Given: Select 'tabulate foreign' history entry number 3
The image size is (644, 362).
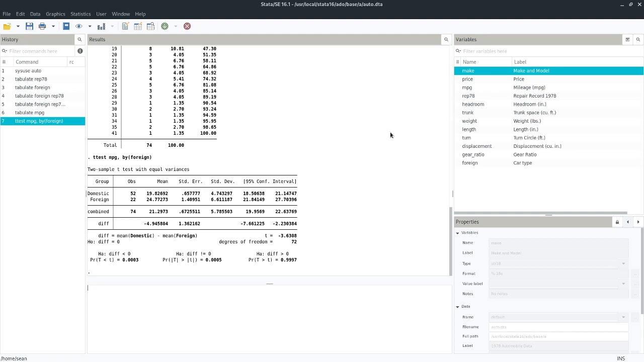Looking at the screenshot, I should click(x=43, y=87).
